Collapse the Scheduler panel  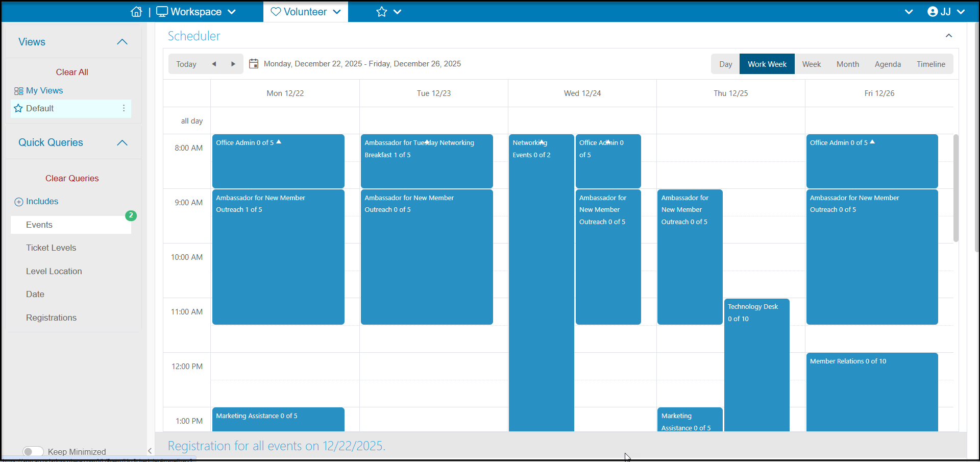pyautogui.click(x=949, y=36)
